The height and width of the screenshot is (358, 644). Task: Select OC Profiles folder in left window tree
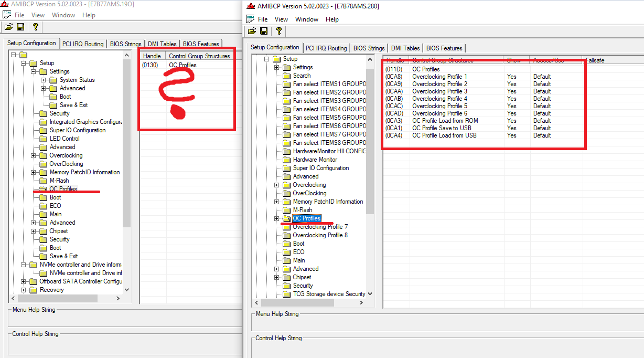[x=63, y=189]
